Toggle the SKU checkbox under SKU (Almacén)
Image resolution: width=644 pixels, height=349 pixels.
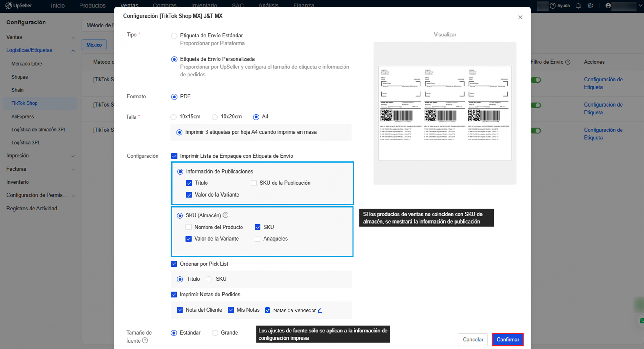(258, 227)
